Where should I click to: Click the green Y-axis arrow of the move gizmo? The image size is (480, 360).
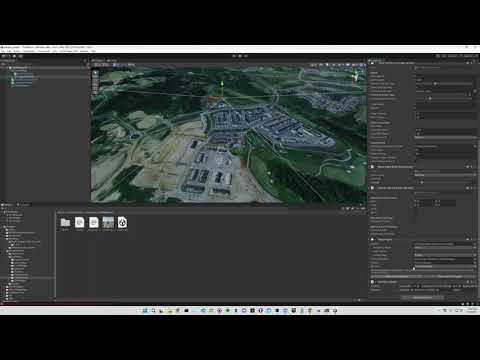pyautogui.click(x=222, y=83)
